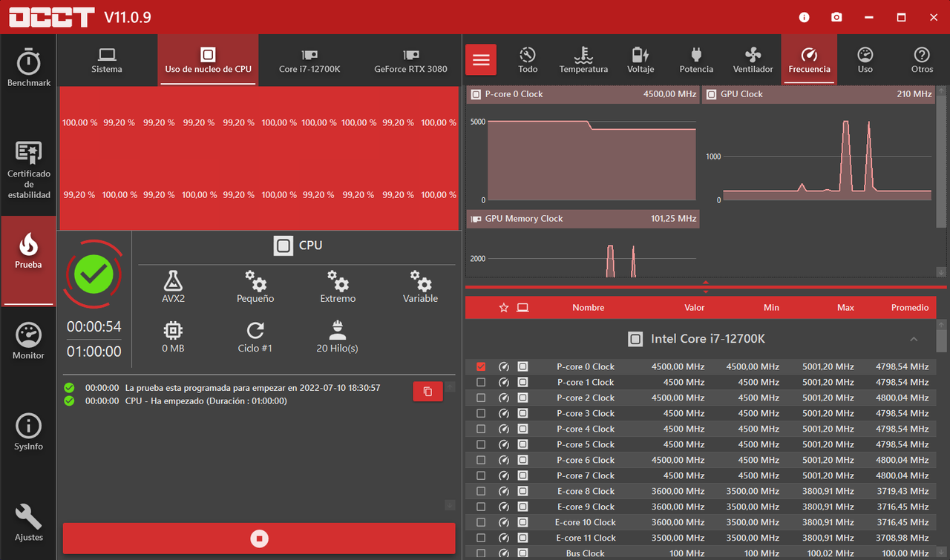Click the GPU Clock graph
The height and width of the screenshot is (560, 950).
coord(819,145)
